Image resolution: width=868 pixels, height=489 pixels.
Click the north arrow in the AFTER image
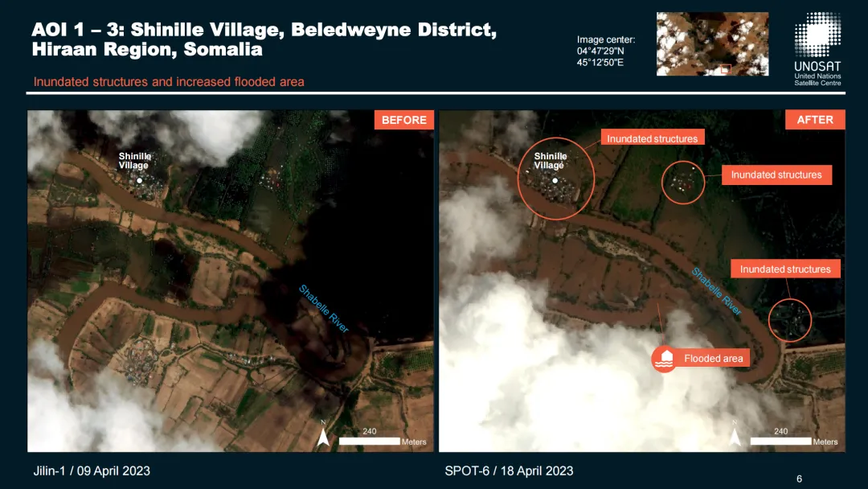[x=735, y=434]
